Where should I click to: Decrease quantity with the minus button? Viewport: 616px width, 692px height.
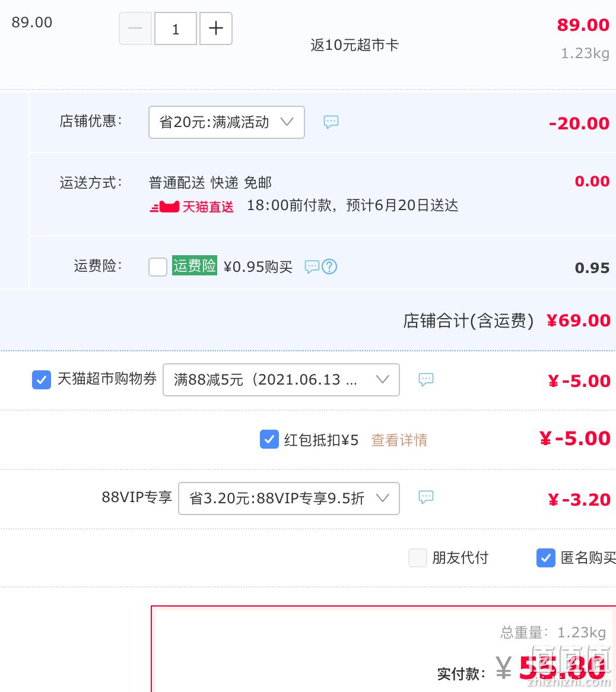click(135, 28)
